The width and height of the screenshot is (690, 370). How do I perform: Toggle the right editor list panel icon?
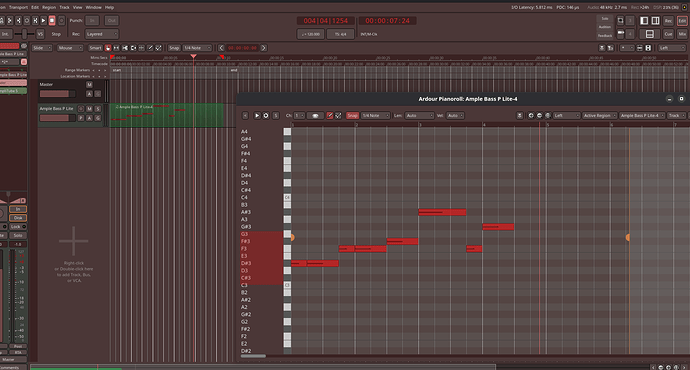click(x=655, y=21)
